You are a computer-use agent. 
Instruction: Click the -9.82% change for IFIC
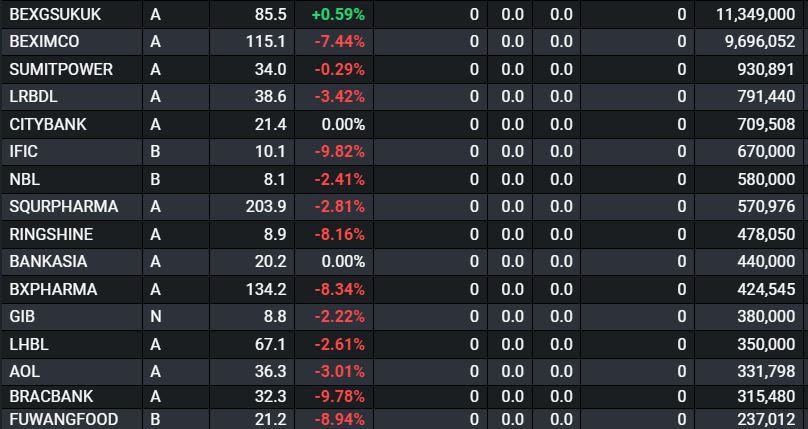[x=339, y=152]
